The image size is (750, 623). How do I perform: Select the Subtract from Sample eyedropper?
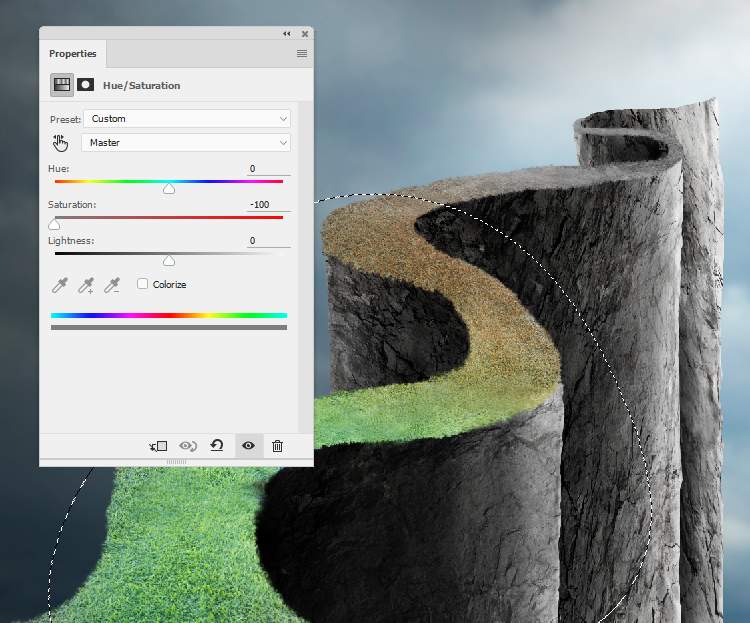coord(112,285)
